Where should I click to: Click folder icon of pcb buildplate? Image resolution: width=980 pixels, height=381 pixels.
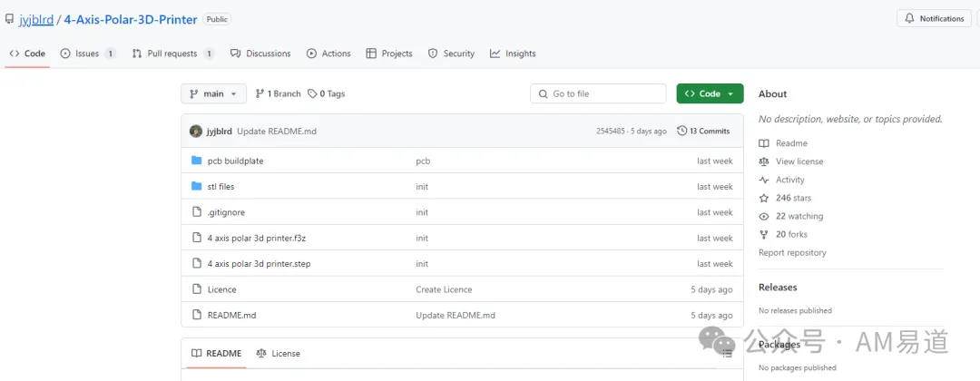pos(196,161)
